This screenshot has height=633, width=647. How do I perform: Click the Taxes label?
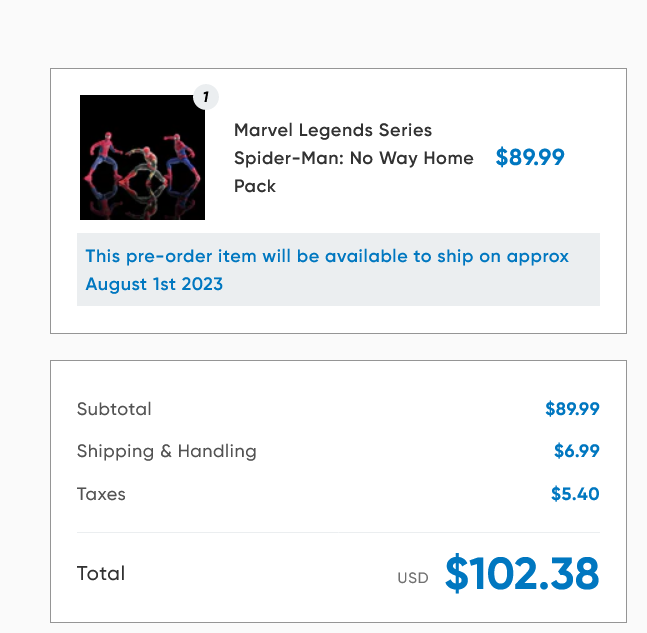pyautogui.click(x=101, y=494)
